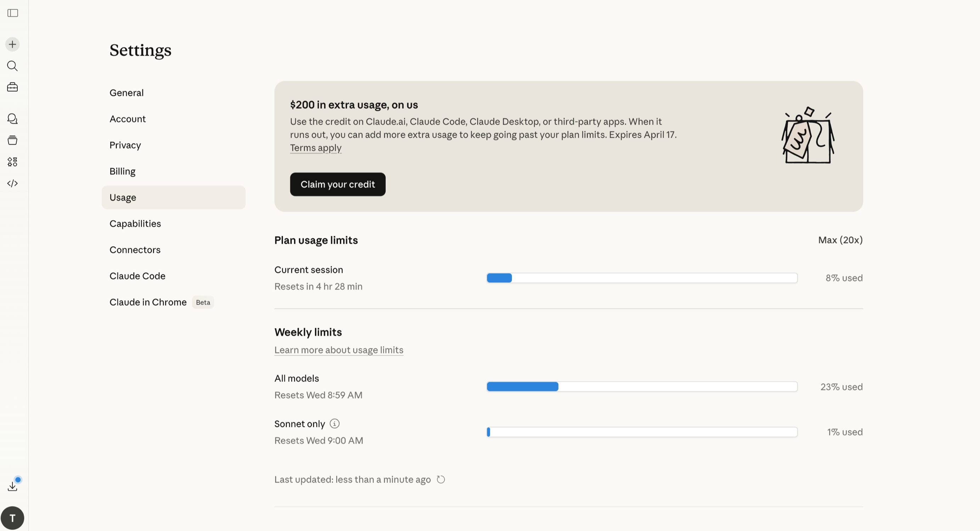
Task: Refresh usage data with reload icon
Action: [441, 479]
